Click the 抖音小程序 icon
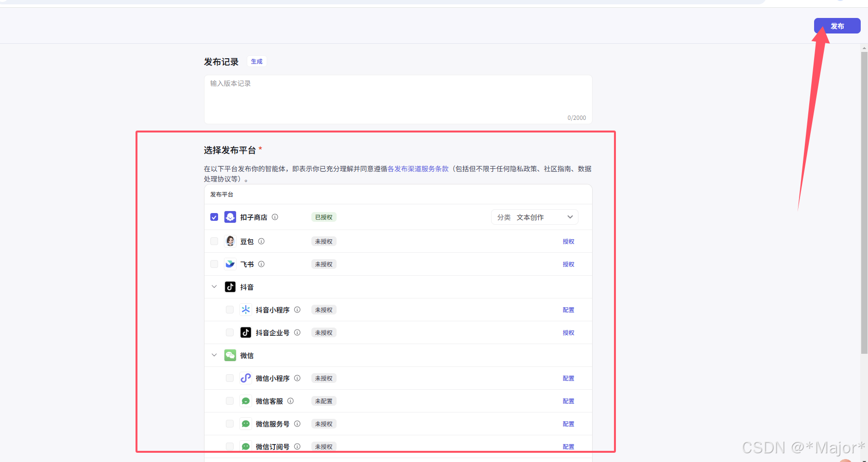 click(246, 310)
